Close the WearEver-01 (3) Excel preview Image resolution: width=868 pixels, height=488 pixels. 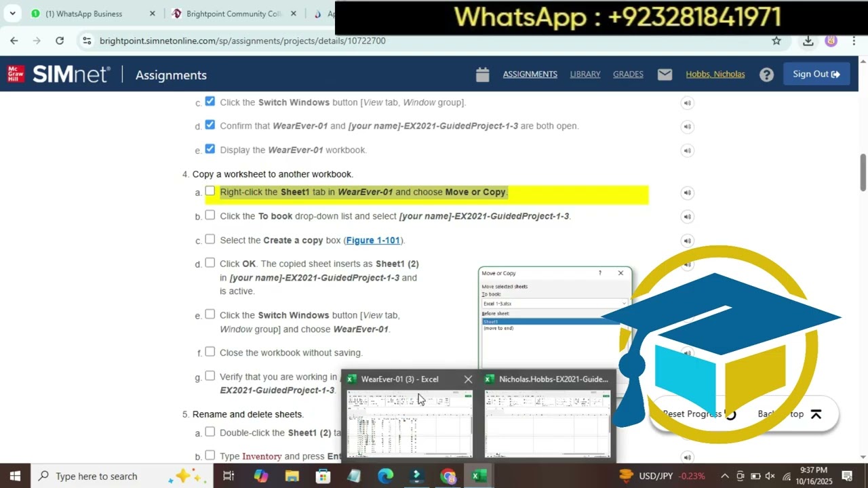[468, 380]
